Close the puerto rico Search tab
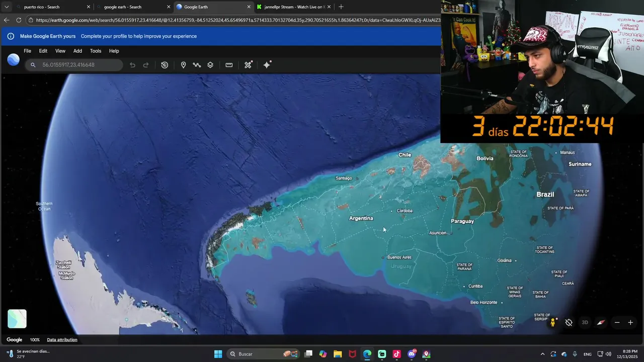Image resolution: width=644 pixels, height=362 pixels. (89, 7)
